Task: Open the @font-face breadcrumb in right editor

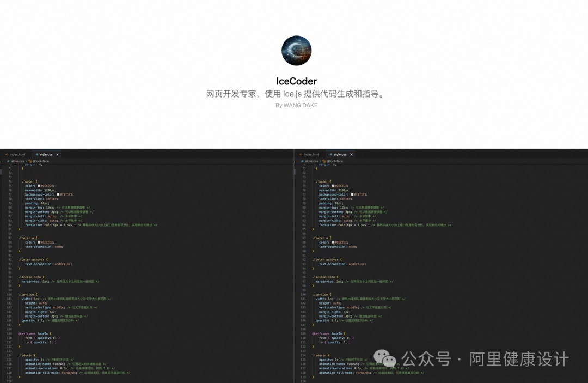Action: 335,161
